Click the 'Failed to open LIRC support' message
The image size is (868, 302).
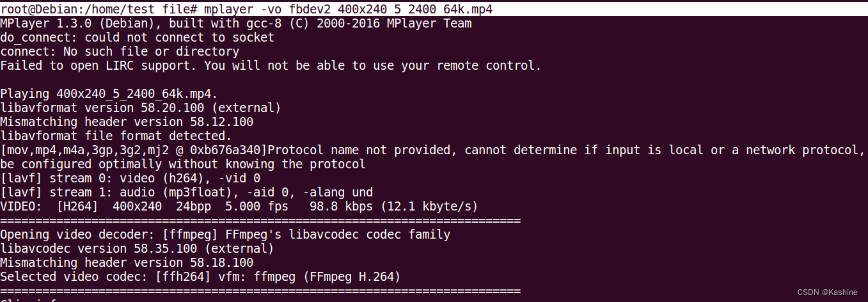pyautogui.click(x=271, y=65)
